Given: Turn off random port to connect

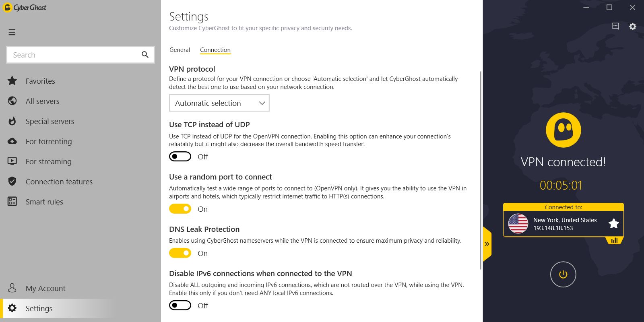Looking at the screenshot, I should (x=180, y=209).
